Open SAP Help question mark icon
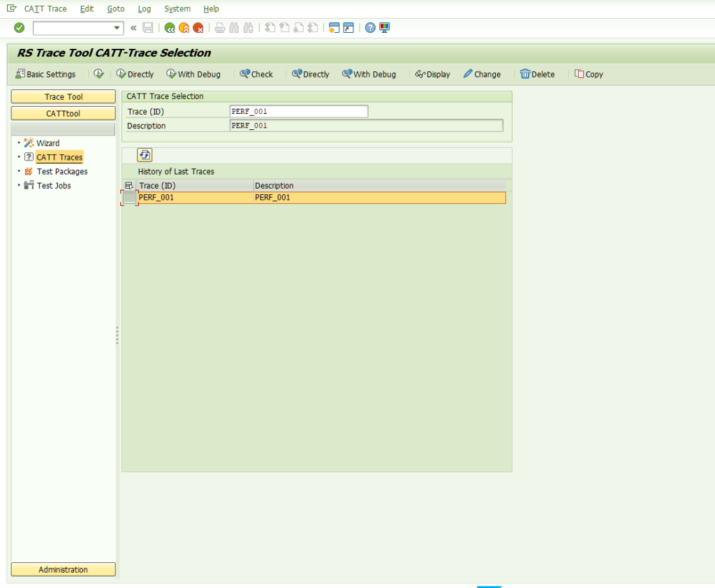The width and height of the screenshot is (715, 588). [x=370, y=28]
